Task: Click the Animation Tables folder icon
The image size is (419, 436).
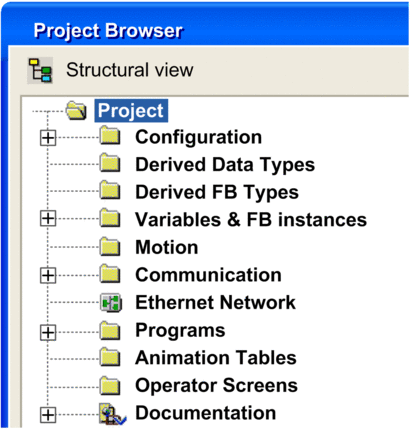Action: (110, 357)
